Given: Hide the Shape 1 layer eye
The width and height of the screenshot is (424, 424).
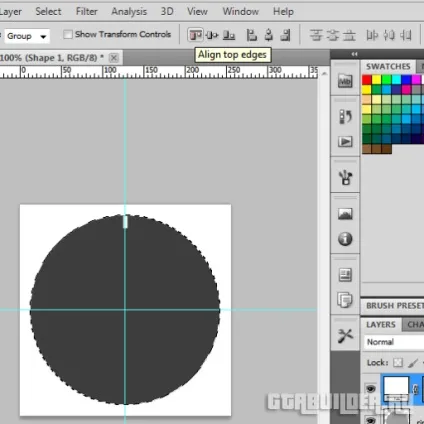Looking at the screenshot, I should [371, 389].
